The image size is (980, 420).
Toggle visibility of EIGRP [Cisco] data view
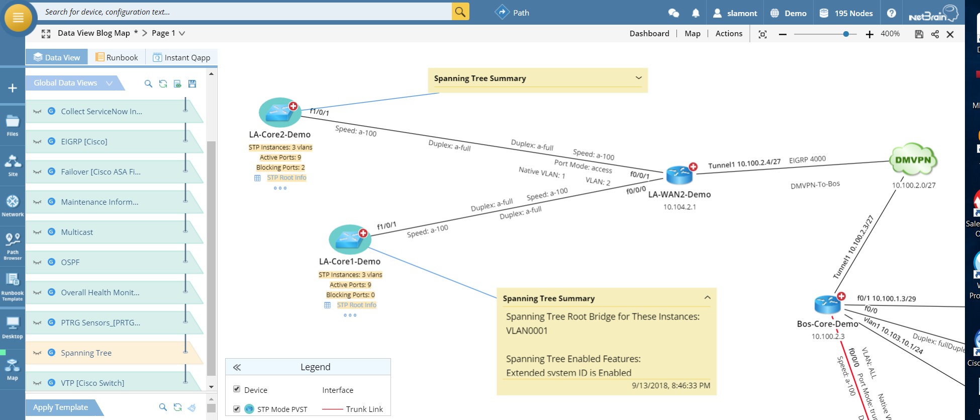click(x=37, y=142)
